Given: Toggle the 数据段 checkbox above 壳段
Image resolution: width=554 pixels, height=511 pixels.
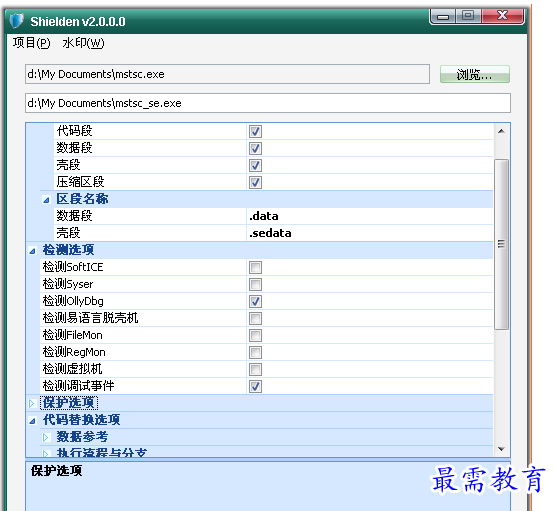Looking at the screenshot, I should pos(255,148).
